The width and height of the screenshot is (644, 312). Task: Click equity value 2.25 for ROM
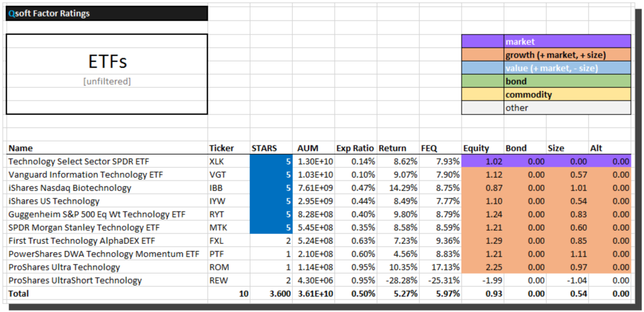coord(483,267)
